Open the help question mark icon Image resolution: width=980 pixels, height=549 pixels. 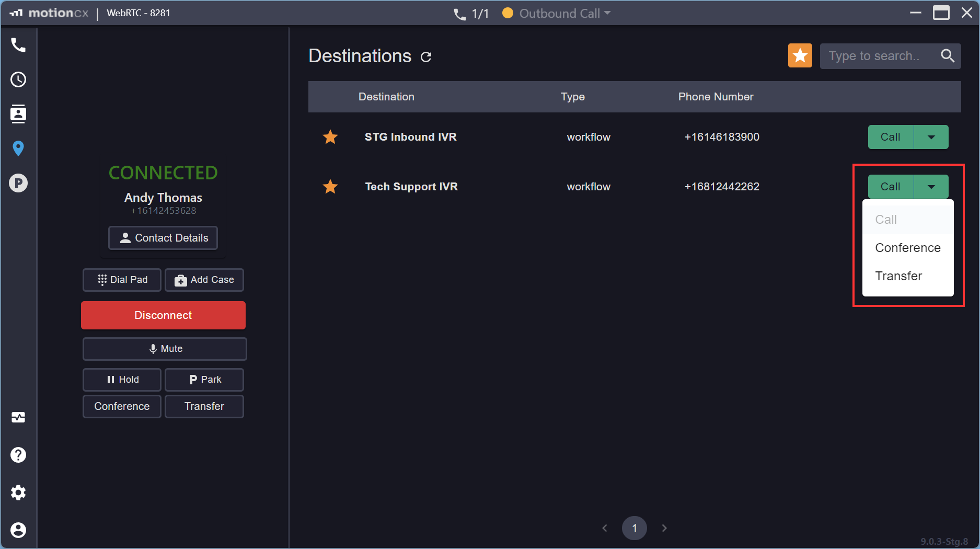[x=18, y=455]
